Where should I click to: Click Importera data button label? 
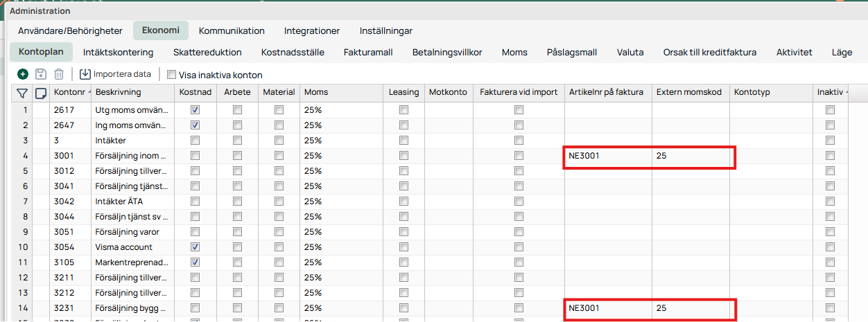[x=122, y=74]
